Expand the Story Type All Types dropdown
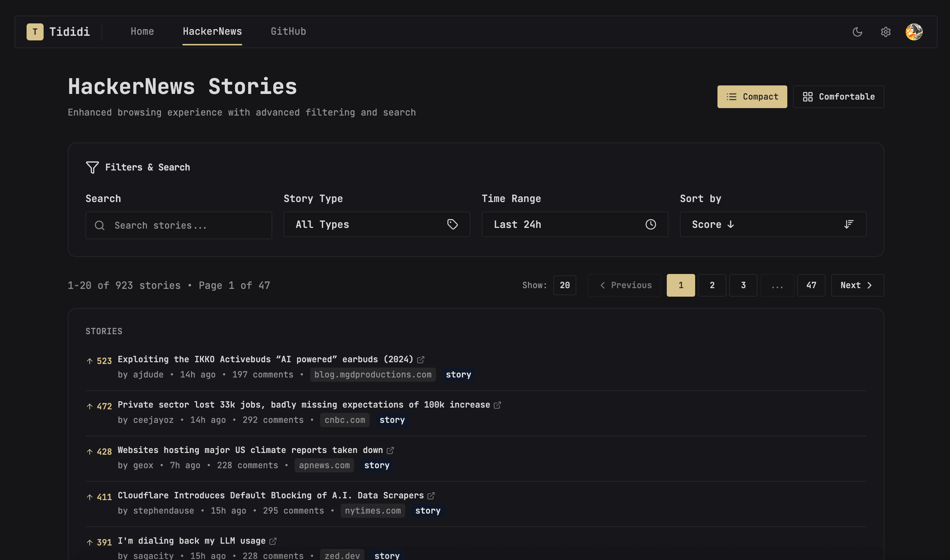950x560 pixels. [376, 224]
